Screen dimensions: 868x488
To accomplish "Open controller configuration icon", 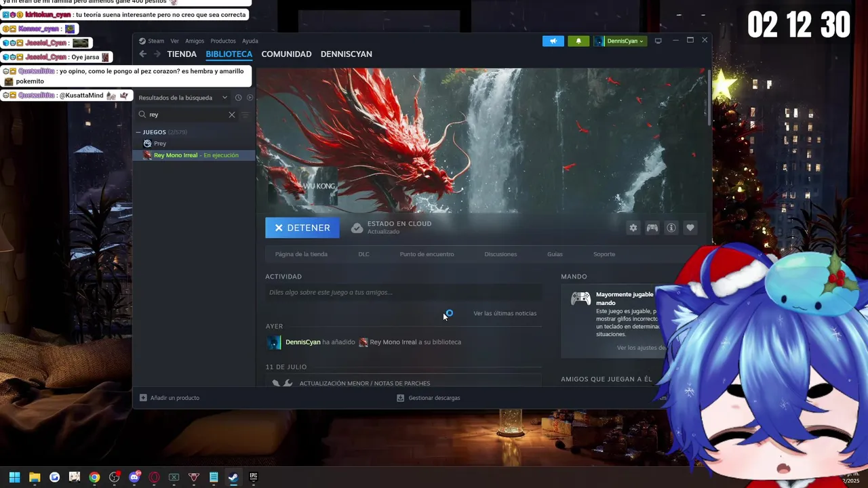I will click(652, 228).
